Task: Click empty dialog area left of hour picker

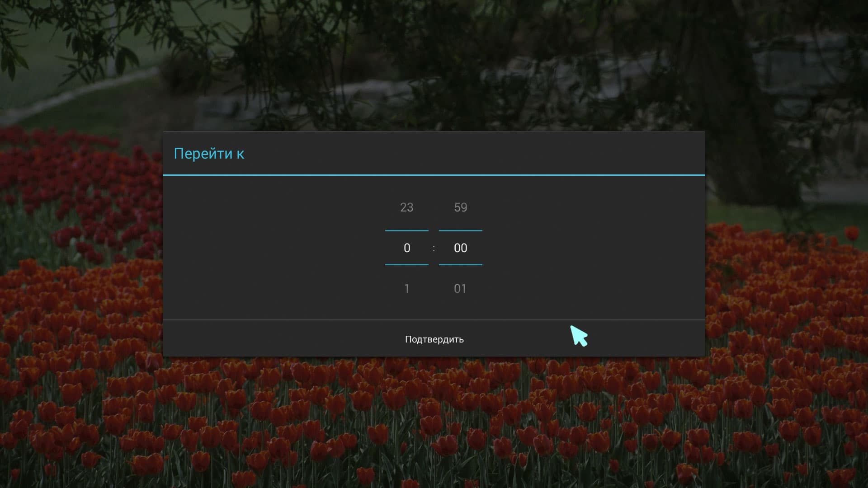Action: (x=271, y=248)
